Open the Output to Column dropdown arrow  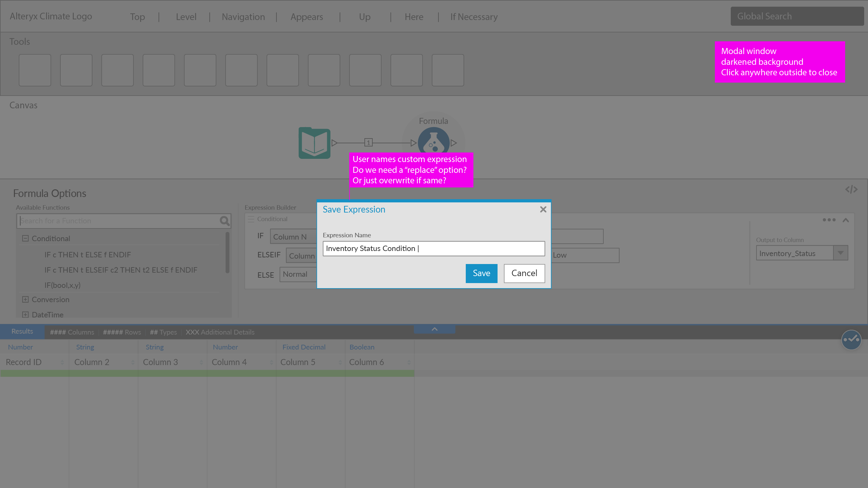(840, 253)
